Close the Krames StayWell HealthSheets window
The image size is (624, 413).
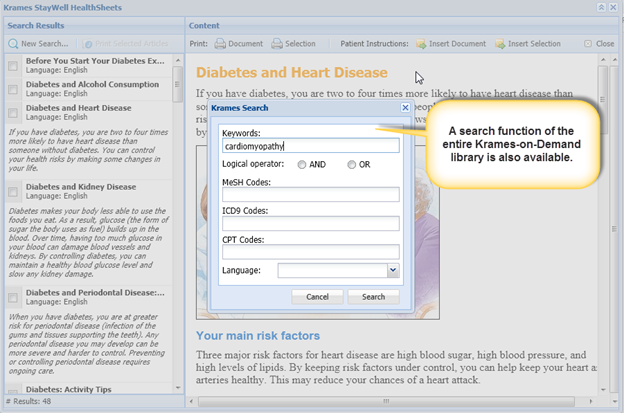pyautogui.click(x=613, y=8)
